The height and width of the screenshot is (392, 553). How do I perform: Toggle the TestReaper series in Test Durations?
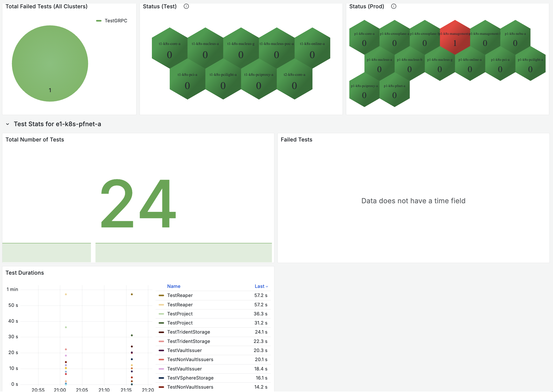[x=180, y=295]
